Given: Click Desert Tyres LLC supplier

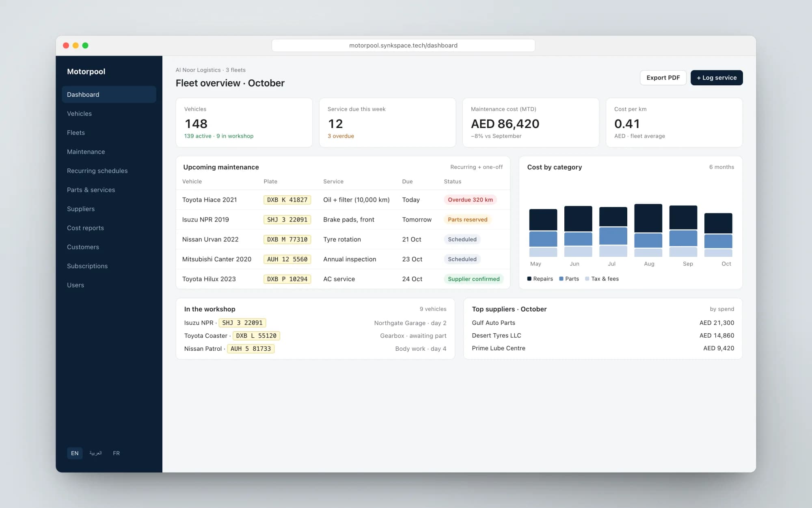Looking at the screenshot, I should 496,335.
